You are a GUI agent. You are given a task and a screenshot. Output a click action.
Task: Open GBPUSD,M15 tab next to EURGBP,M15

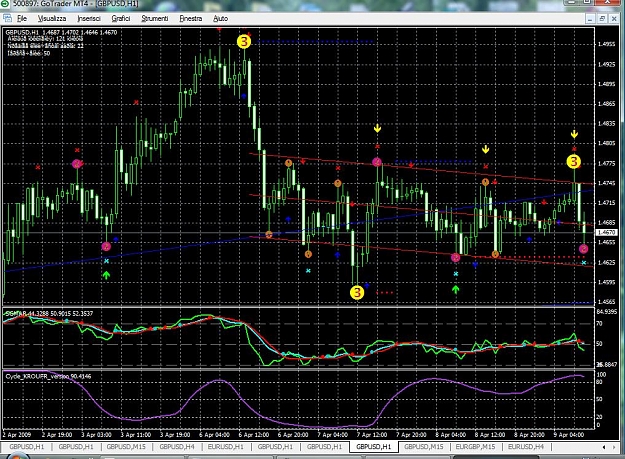(424, 447)
